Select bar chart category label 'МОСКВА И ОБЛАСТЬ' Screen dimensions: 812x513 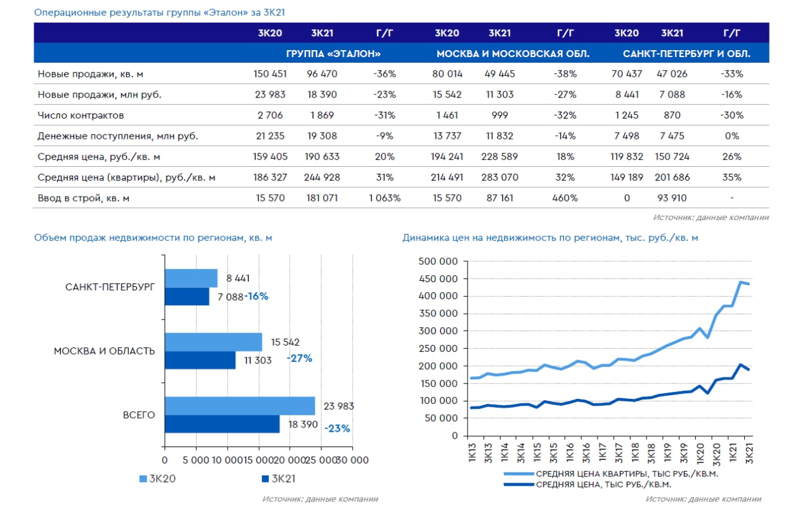pos(104,351)
